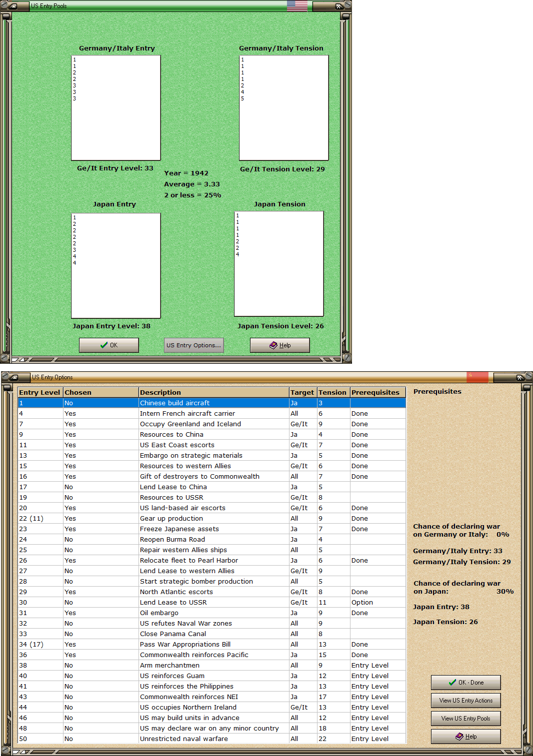This screenshot has width=533, height=756.
Task: Select Relocate fleet to Pearl Harbor
Action: coord(211,560)
